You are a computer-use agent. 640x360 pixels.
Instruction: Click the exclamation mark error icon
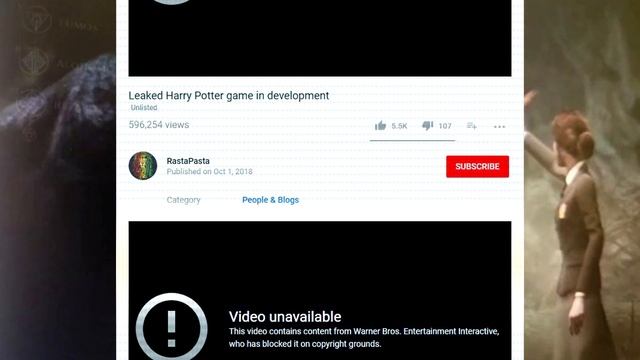pyautogui.click(x=171, y=327)
